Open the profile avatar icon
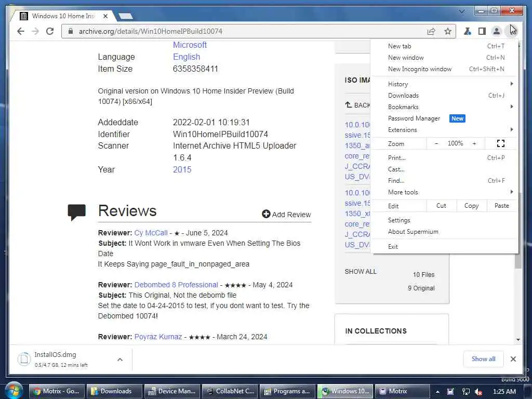This screenshot has height=399, width=532. click(x=496, y=31)
